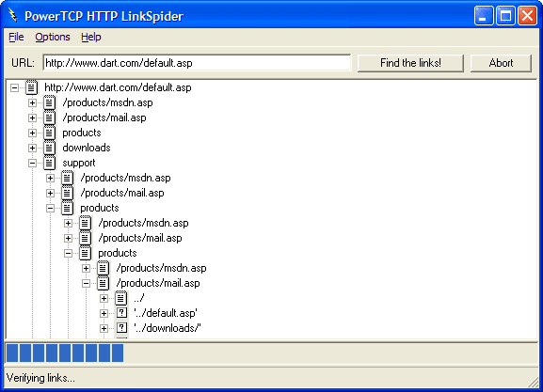Focus the URL input field
Image resolution: width=543 pixels, height=392 pixels.
(197, 63)
